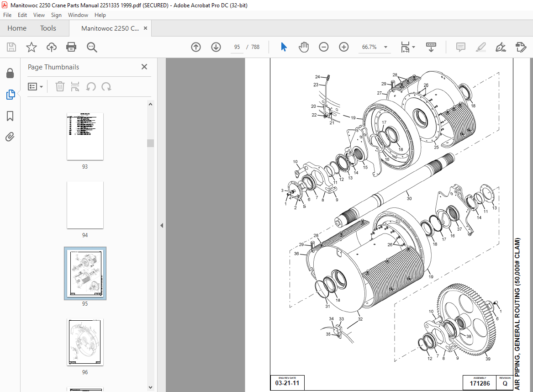Collapse the navigation pane arrow
Image resolution: width=533 pixels, height=392 pixels.
point(162,225)
